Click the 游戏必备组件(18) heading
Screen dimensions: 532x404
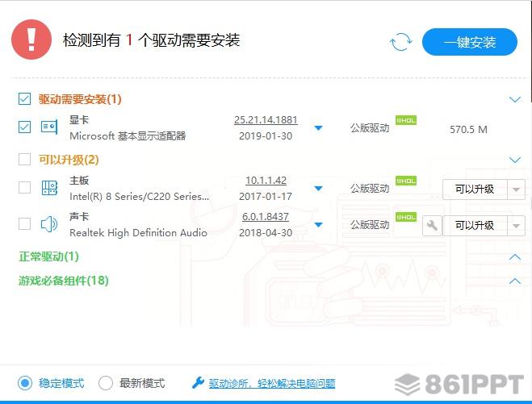coord(64,281)
